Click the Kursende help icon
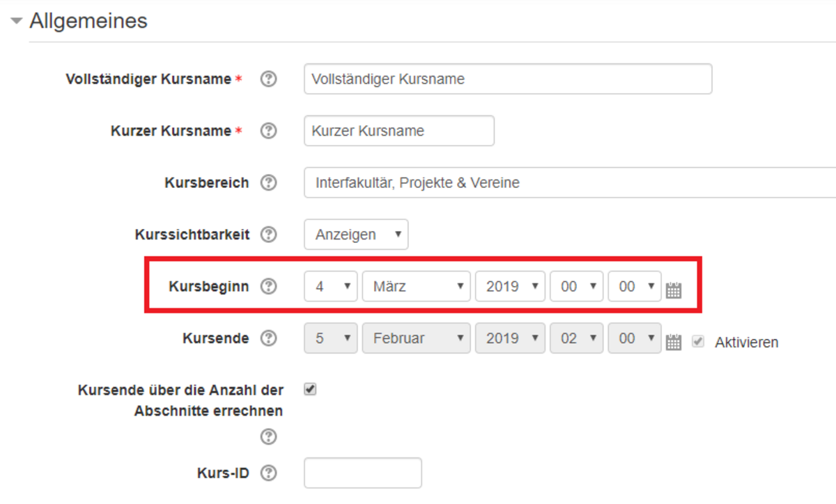Screen dimensions: 836x504 268,338
